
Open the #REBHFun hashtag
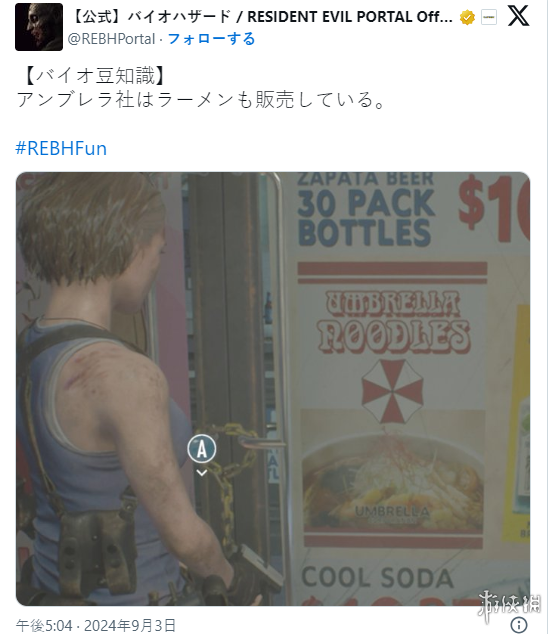61,148
